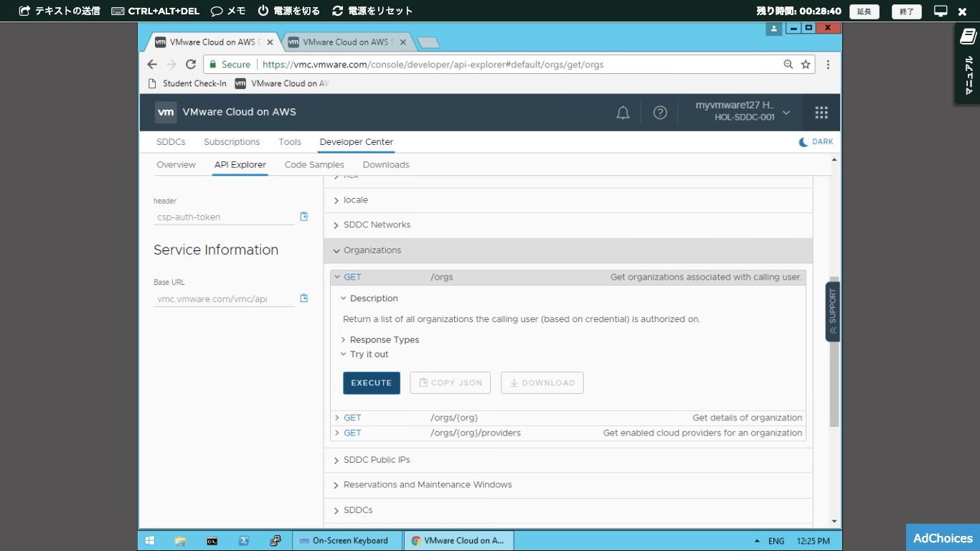Click the Chrome reload icon
The height and width of the screenshot is (551, 980).
tap(191, 65)
